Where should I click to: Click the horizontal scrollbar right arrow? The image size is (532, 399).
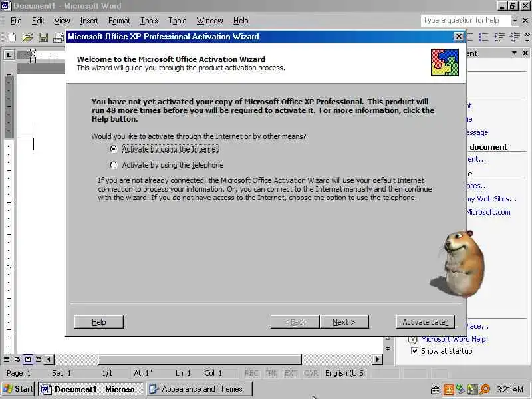[x=377, y=359]
